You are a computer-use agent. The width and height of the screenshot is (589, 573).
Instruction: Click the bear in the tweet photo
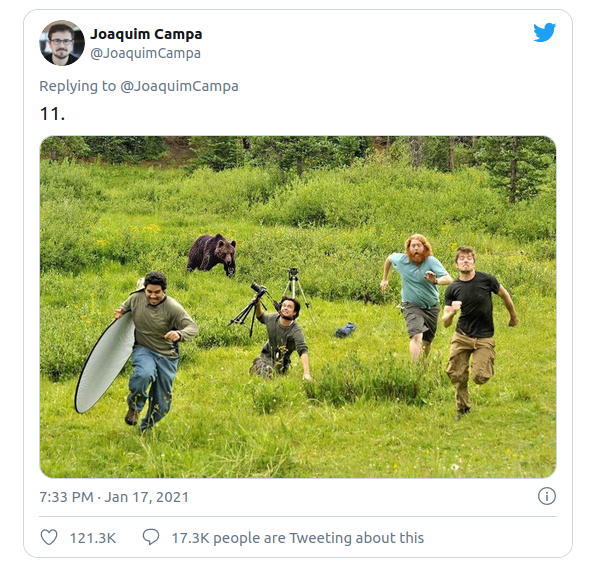click(x=212, y=255)
